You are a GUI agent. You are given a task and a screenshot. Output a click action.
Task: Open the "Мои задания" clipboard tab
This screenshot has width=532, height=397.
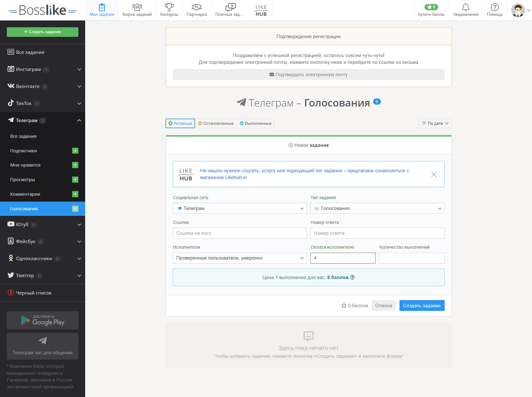(x=102, y=10)
